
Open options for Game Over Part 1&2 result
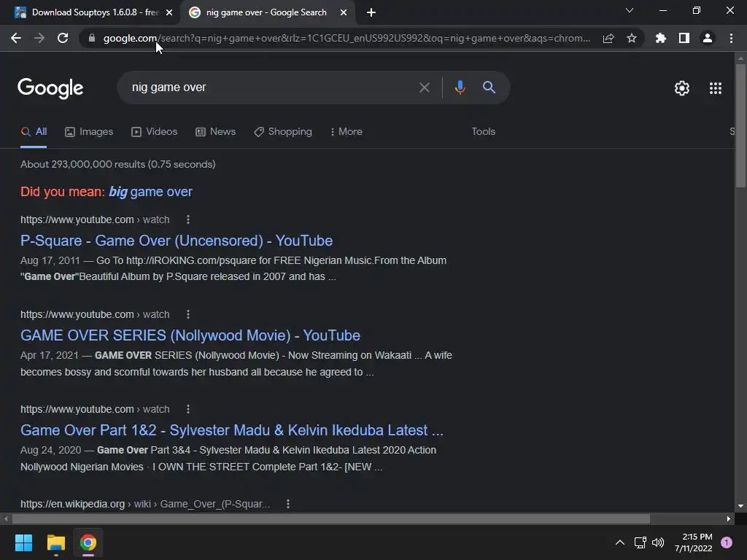(x=188, y=409)
